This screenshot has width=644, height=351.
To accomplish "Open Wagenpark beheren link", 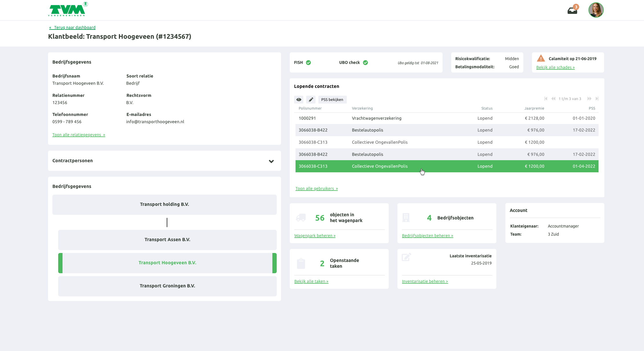I will click(x=315, y=236).
